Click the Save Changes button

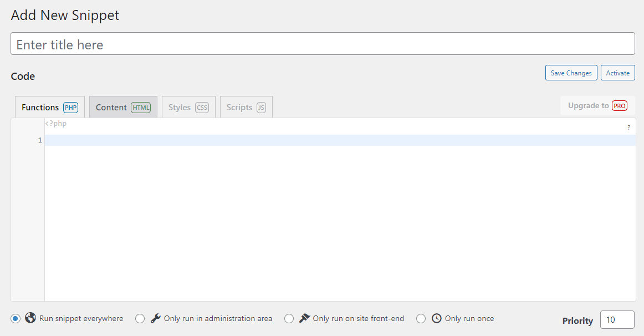point(571,73)
